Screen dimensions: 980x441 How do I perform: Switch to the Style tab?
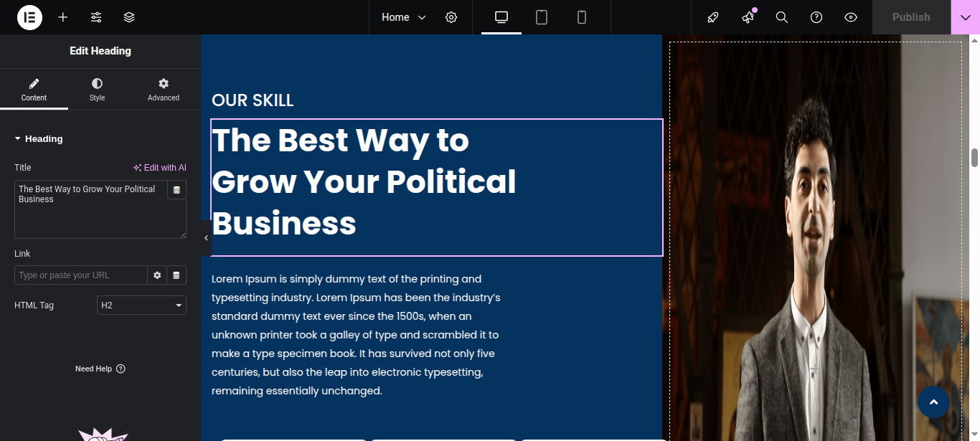[x=97, y=90]
